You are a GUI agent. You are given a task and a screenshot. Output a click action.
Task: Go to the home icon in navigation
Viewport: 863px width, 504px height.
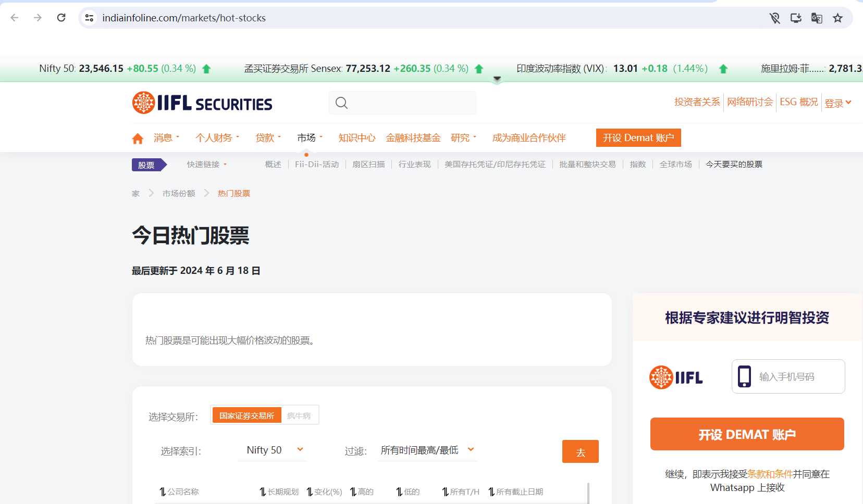coord(138,138)
